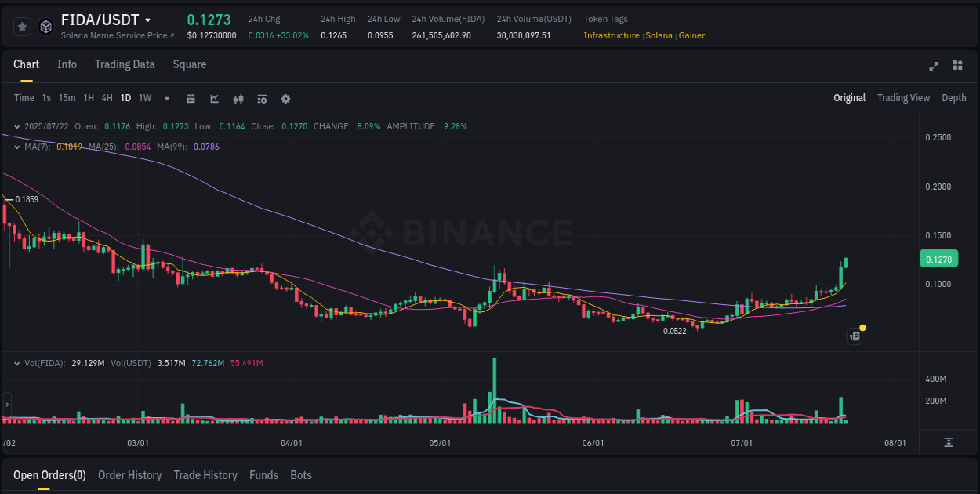This screenshot has height=494, width=980.
Task: Open the indicator settings list icon
Action: pyautogui.click(x=261, y=99)
